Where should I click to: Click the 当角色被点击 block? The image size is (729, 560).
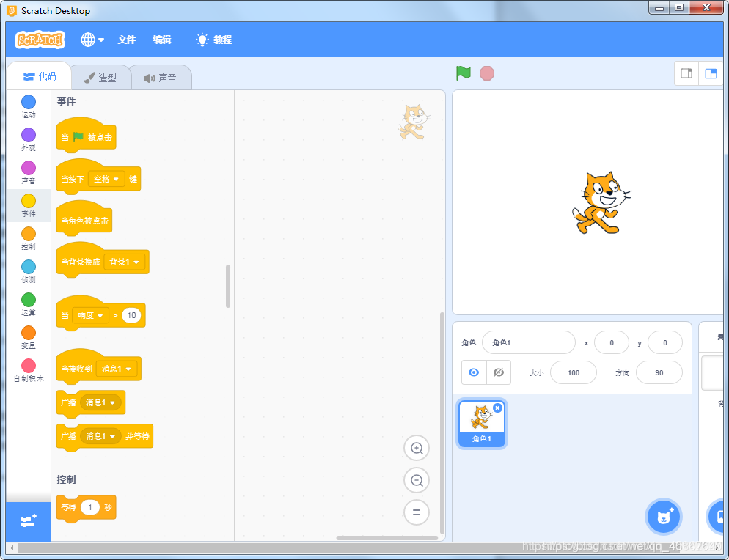click(x=84, y=219)
